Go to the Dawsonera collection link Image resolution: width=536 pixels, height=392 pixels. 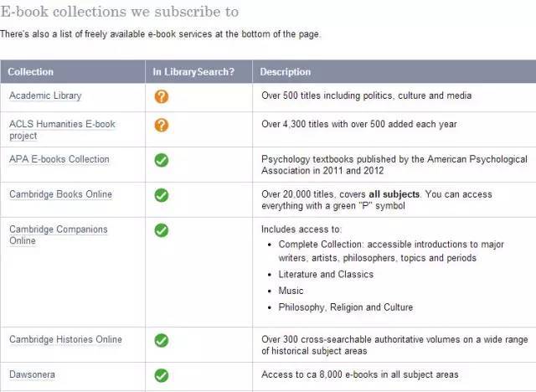pyautogui.click(x=32, y=374)
